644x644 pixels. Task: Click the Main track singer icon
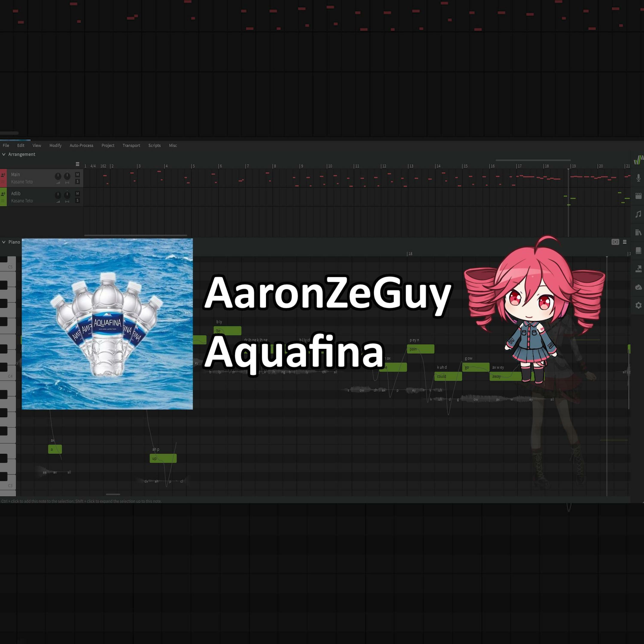(x=3, y=175)
